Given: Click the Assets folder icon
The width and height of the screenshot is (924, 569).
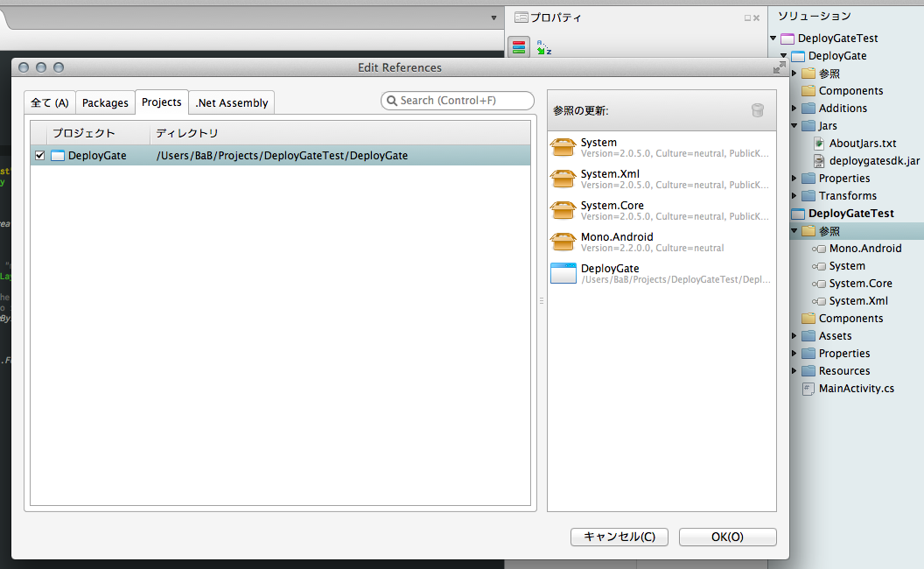Looking at the screenshot, I should click(808, 336).
